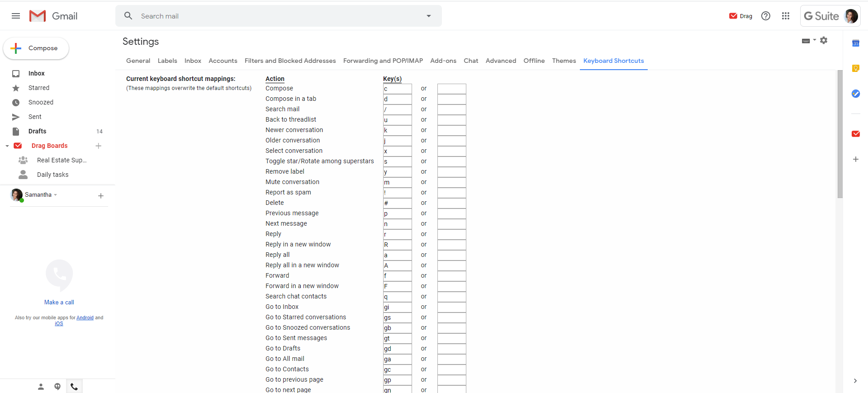
Task: Start a new chat plus icon
Action: [101, 196]
